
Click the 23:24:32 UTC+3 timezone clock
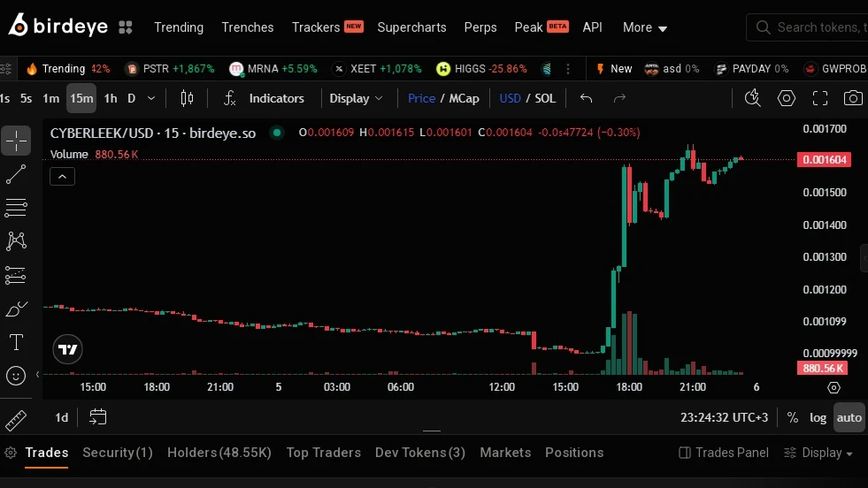click(x=724, y=418)
